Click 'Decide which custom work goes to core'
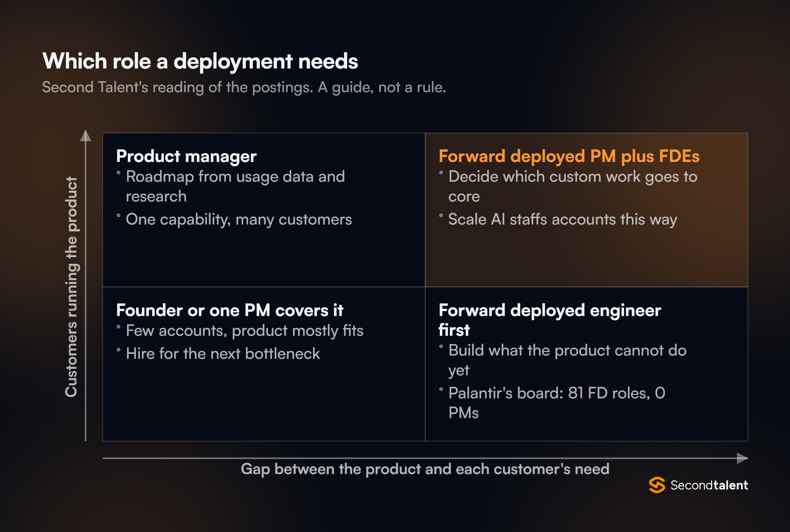 click(x=572, y=186)
